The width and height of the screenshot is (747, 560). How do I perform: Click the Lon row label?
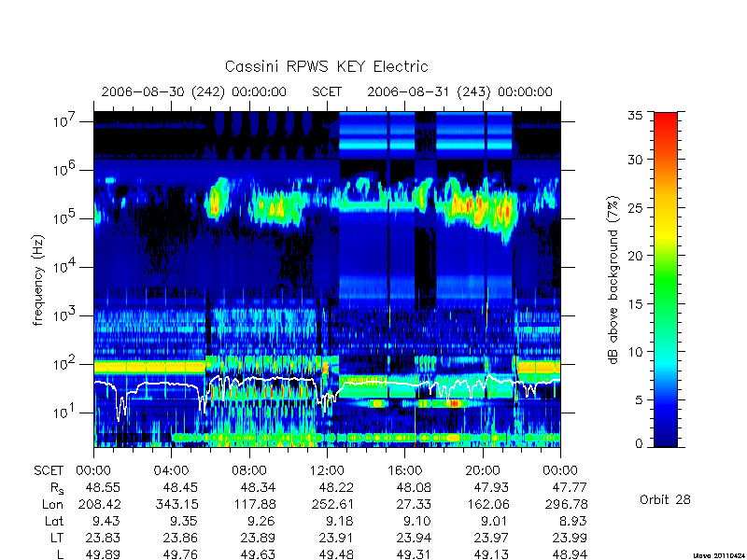click(52, 504)
